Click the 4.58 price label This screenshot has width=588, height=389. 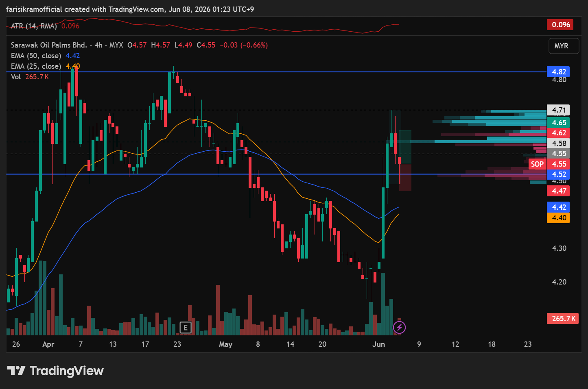(558, 143)
